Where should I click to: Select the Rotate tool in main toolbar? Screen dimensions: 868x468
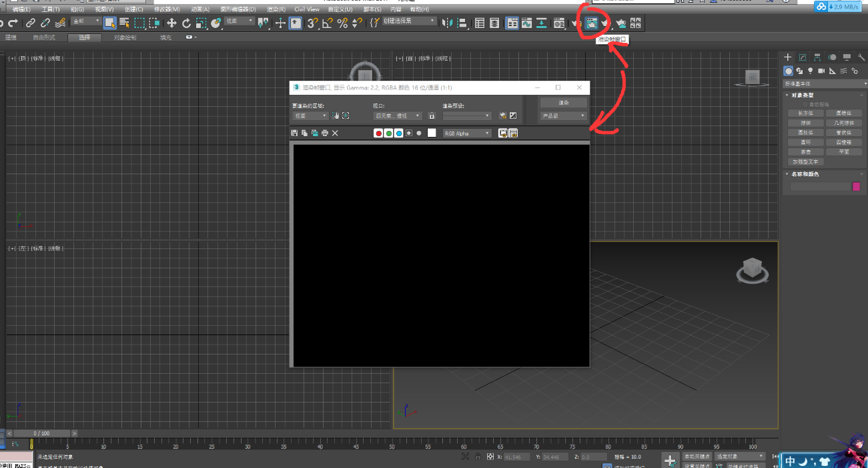[x=186, y=23]
